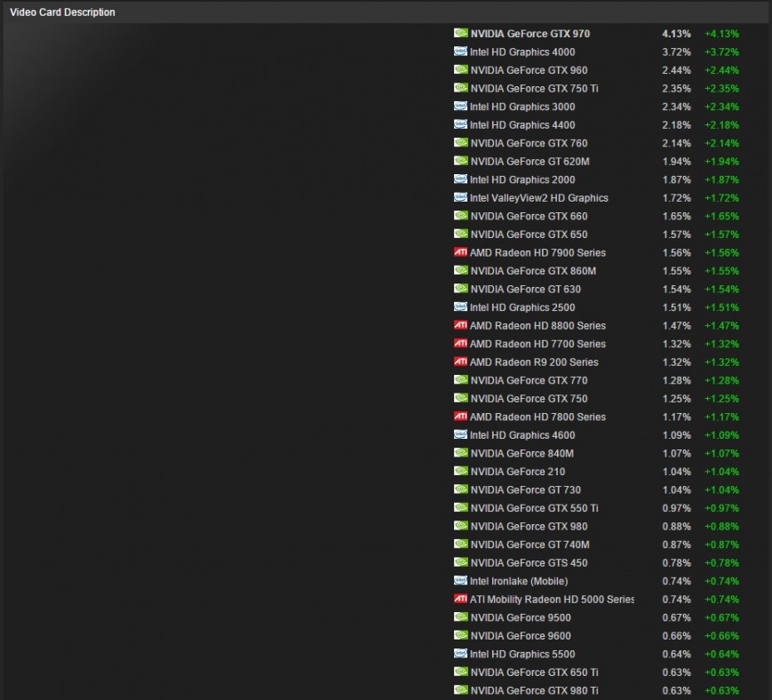772x700 pixels.
Task: Click ATI logo beside Mobility Radeon HD 5000
Action: coord(460,599)
